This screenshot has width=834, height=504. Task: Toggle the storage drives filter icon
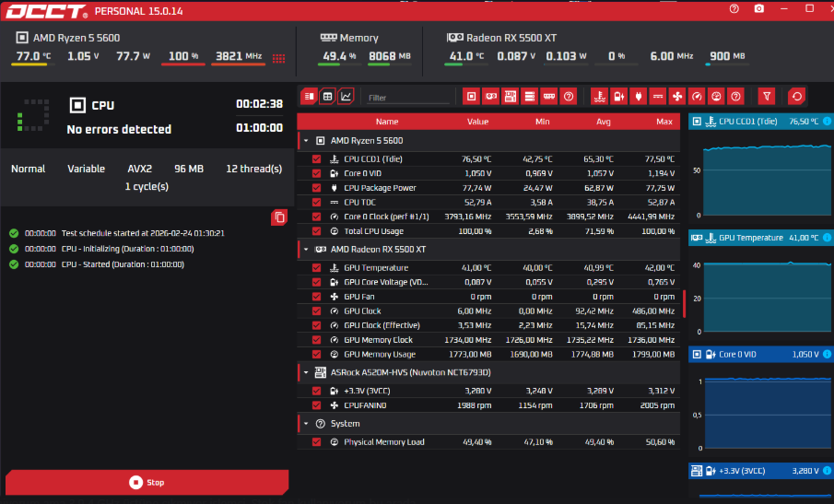pos(530,96)
